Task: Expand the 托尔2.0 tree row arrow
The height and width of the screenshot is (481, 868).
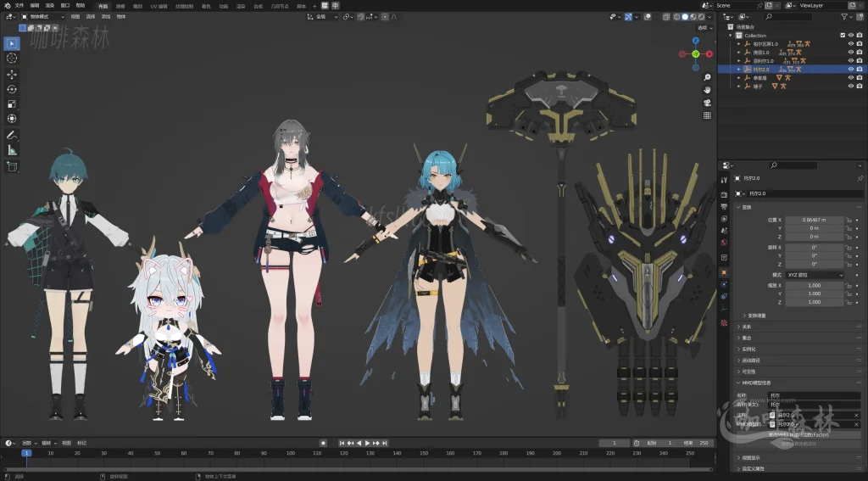Action: [x=739, y=70]
